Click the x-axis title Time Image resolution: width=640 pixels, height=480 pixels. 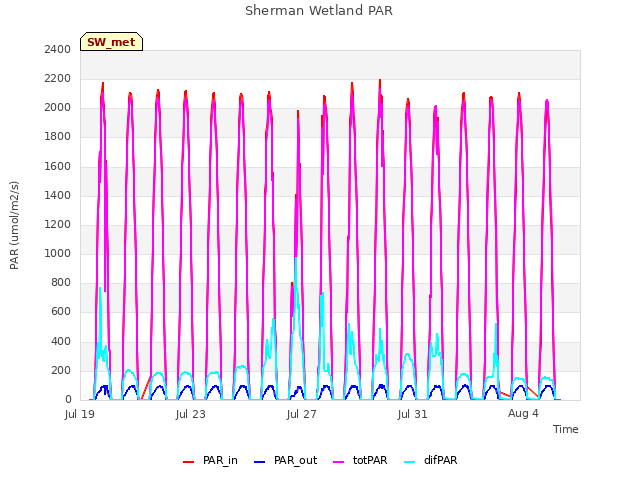pyautogui.click(x=566, y=429)
